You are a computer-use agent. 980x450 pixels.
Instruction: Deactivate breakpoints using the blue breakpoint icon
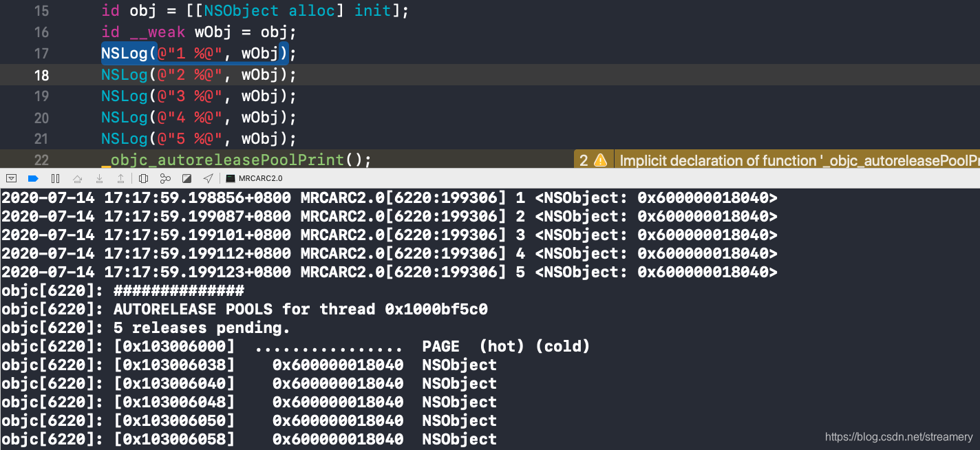pyautogui.click(x=32, y=178)
